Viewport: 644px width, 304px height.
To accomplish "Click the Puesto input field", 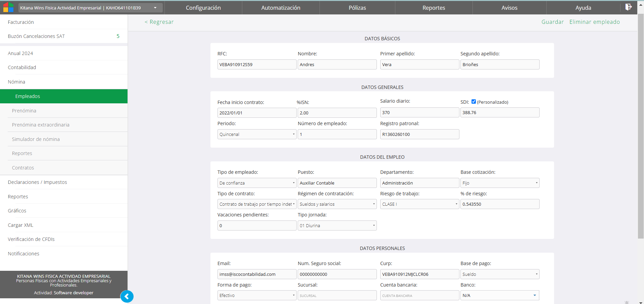I will (x=337, y=183).
